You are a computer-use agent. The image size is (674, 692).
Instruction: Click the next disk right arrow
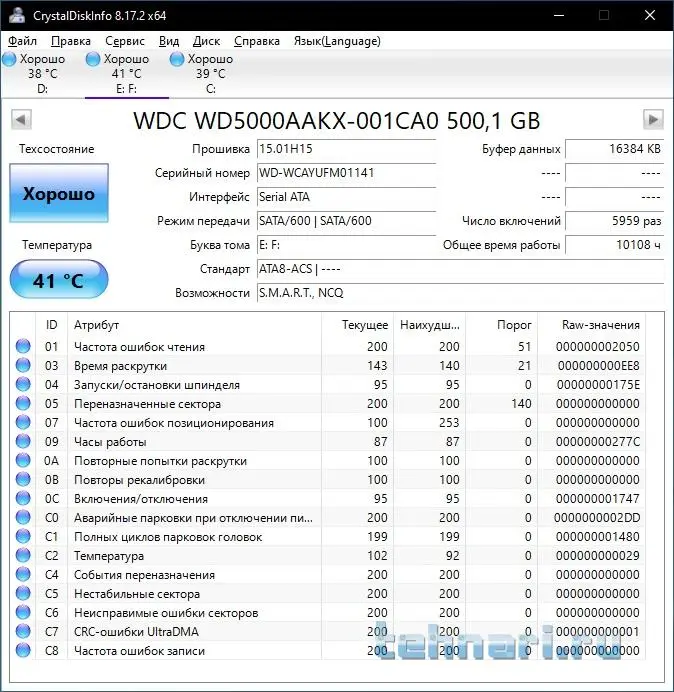click(x=653, y=120)
